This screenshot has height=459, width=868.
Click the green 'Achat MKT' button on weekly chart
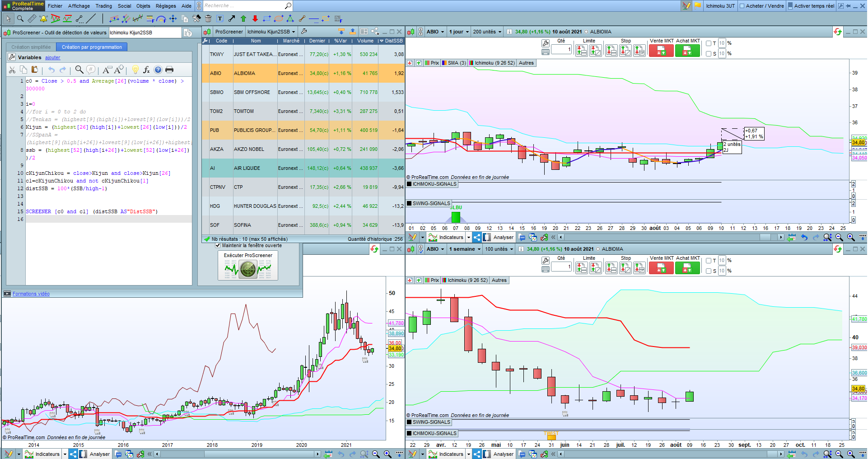pos(687,268)
